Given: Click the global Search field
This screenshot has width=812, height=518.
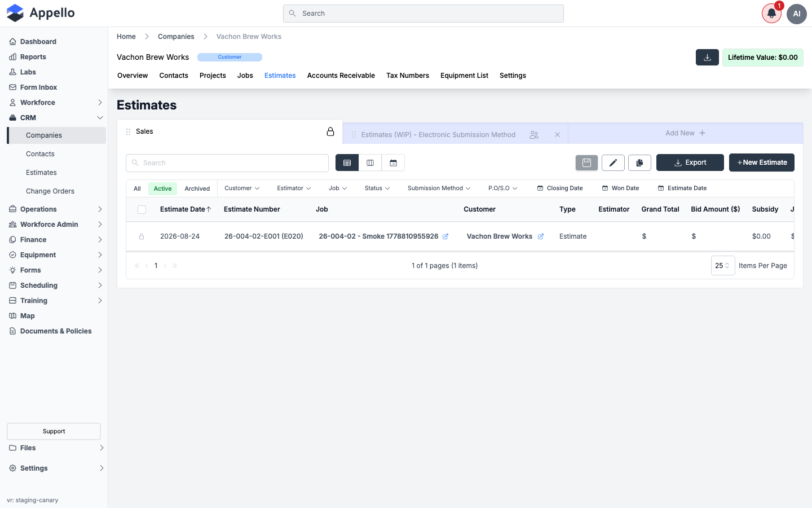Looking at the screenshot, I should [423, 14].
